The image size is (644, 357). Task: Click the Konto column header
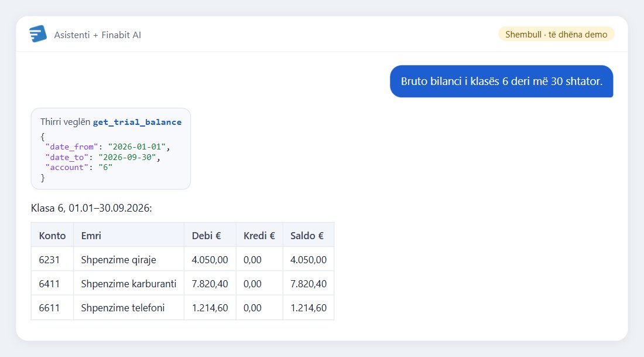click(52, 236)
